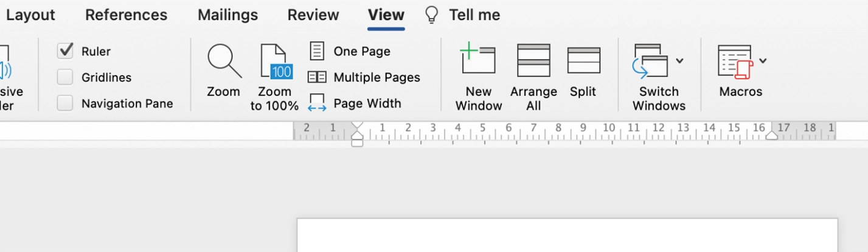
Task: Open the References tab
Action: coord(126,15)
